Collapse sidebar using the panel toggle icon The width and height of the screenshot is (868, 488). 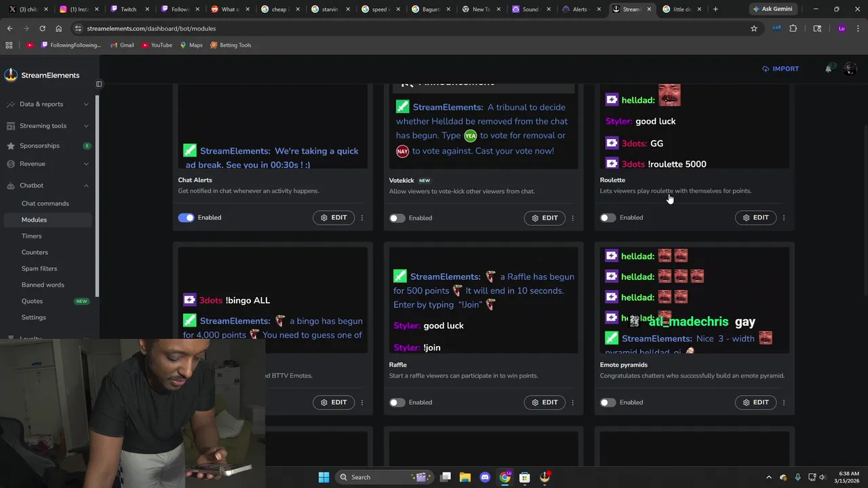99,84
